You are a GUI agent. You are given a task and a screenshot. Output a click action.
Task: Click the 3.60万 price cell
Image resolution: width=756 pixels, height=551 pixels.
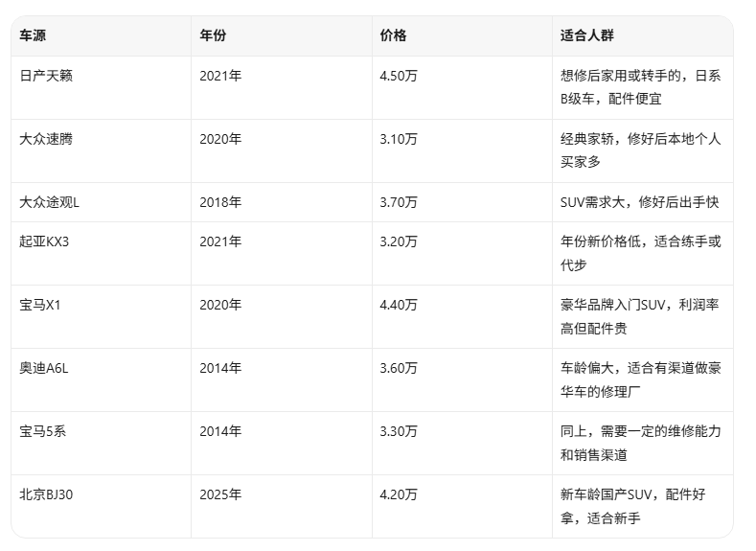[462, 379]
